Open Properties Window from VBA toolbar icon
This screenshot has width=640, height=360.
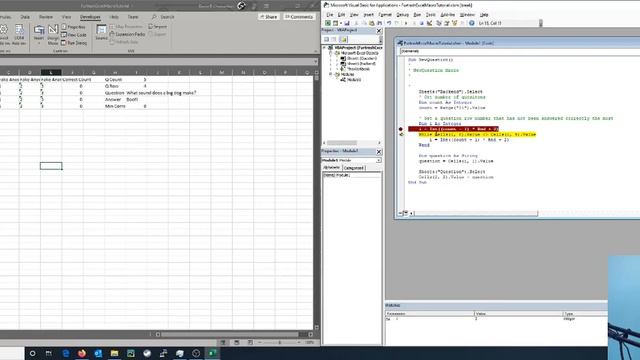(x=447, y=23)
